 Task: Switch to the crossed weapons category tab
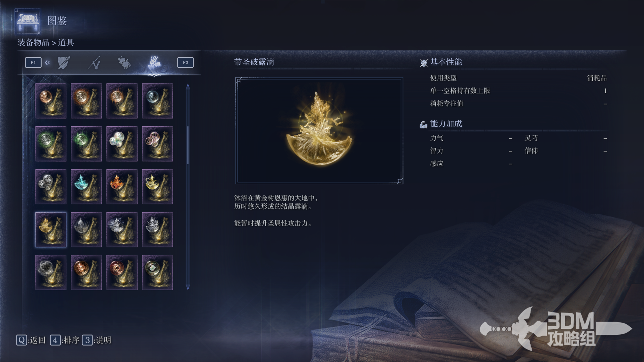(x=94, y=63)
